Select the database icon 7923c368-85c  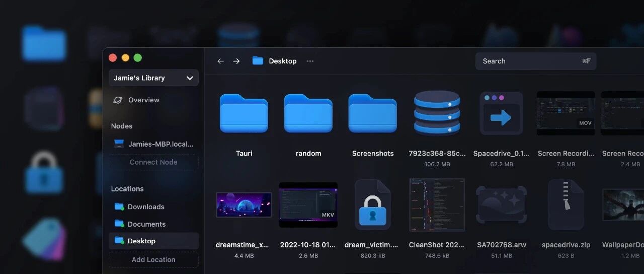[x=437, y=113]
